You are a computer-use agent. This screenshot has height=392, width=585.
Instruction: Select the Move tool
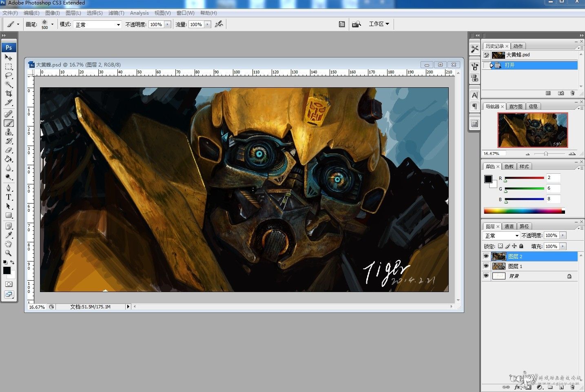pyautogui.click(x=9, y=58)
